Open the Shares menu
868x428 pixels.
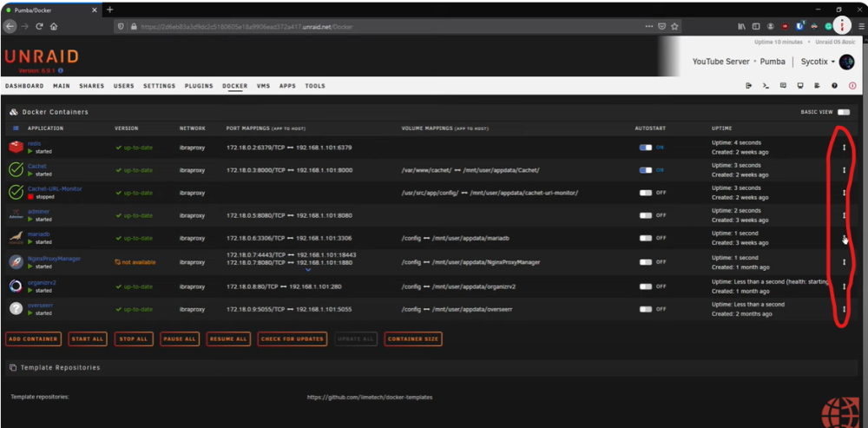click(91, 86)
